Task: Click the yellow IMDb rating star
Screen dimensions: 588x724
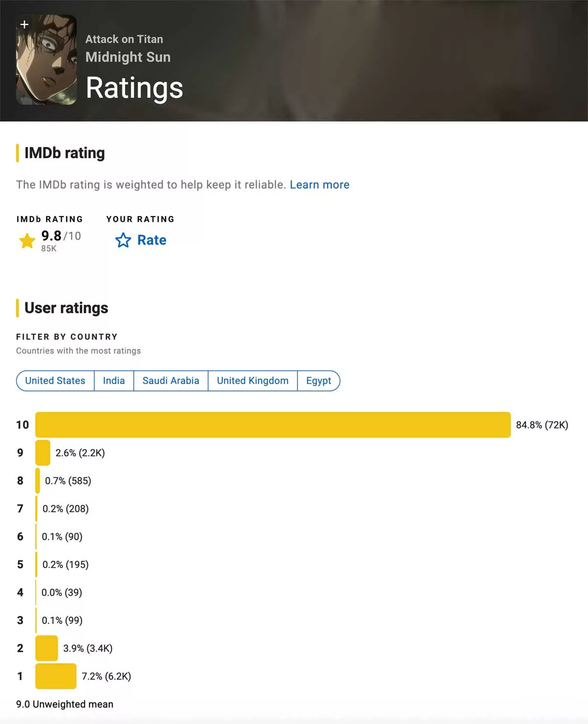Action: pyautogui.click(x=27, y=241)
